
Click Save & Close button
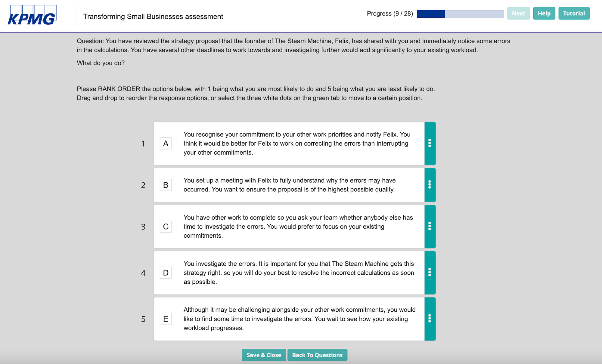(264, 355)
